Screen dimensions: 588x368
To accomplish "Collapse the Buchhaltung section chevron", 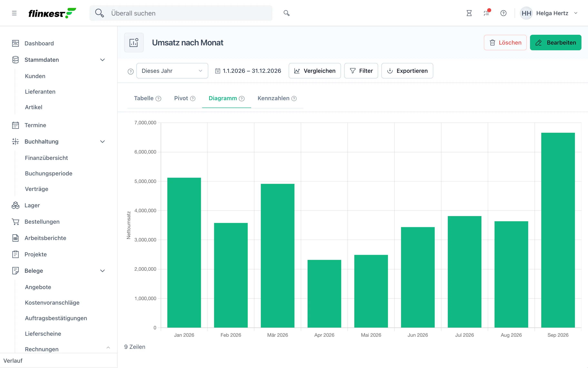I will click(102, 142).
